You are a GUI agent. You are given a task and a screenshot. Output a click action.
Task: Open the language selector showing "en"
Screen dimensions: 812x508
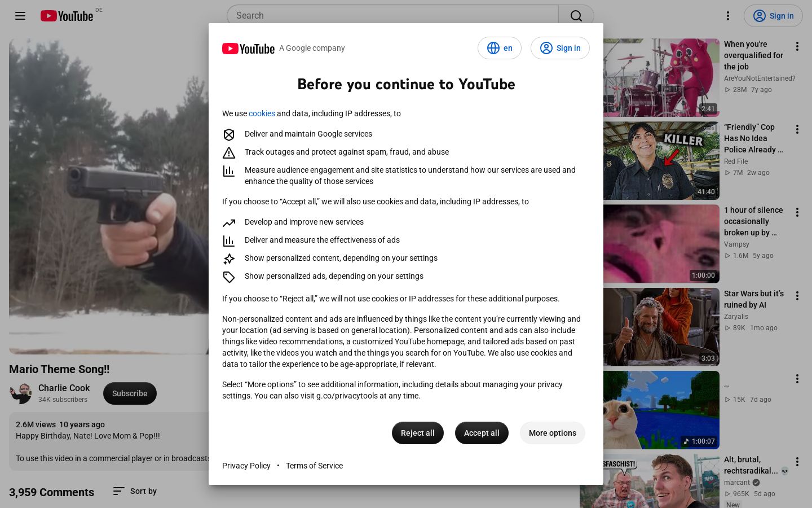pyautogui.click(x=500, y=48)
